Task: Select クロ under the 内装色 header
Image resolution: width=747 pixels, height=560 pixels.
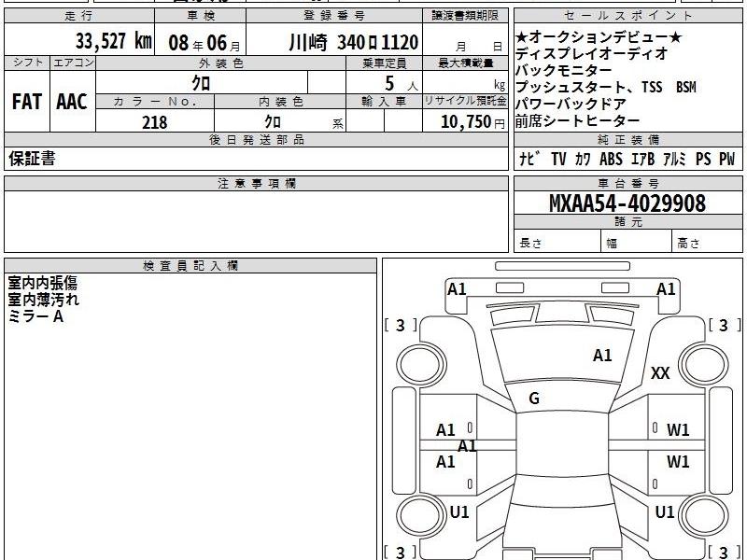Action: tap(273, 122)
